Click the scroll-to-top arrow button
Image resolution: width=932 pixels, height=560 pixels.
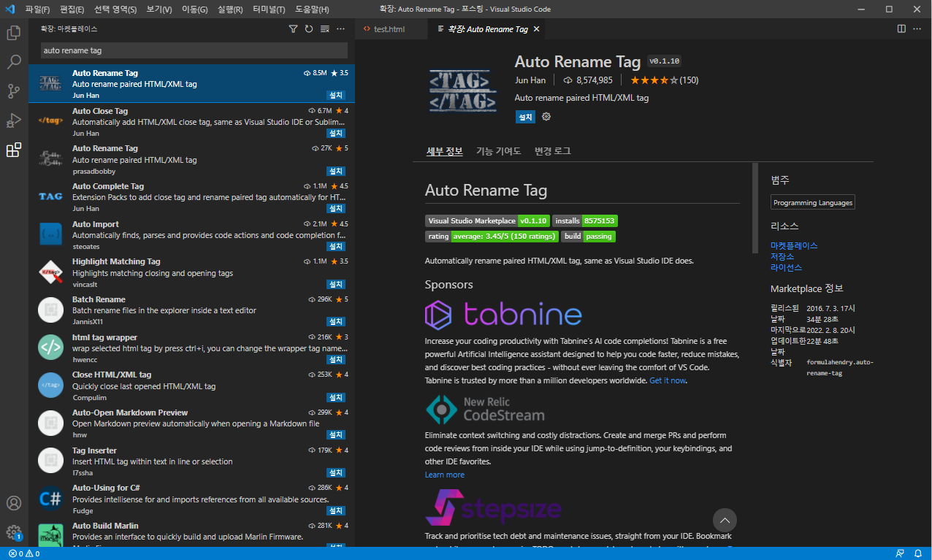click(725, 520)
